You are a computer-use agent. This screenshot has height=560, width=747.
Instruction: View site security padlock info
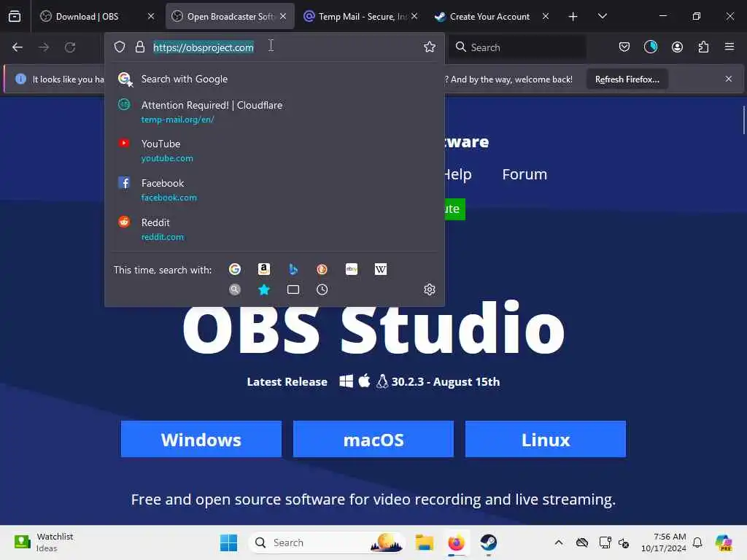click(139, 47)
